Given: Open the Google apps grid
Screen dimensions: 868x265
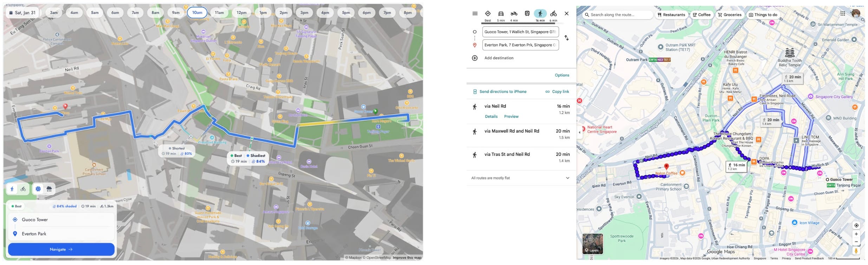Looking at the screenshot, I should point(842,14).
